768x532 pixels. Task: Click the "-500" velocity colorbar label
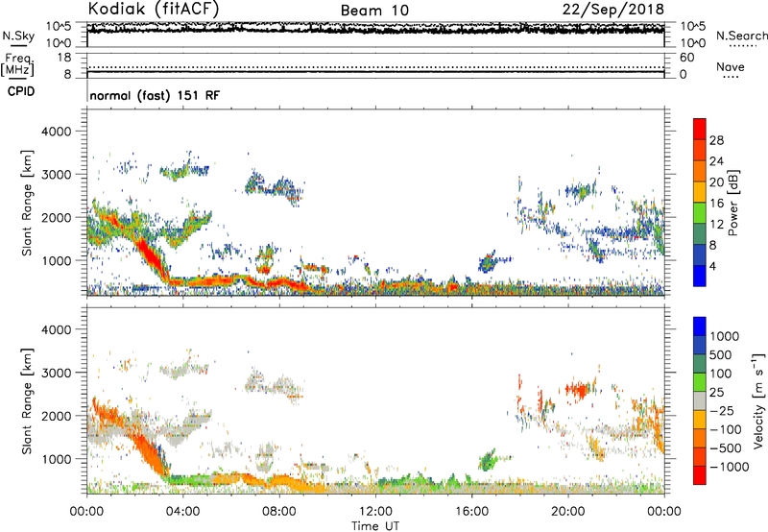click(x=726, y=447)
